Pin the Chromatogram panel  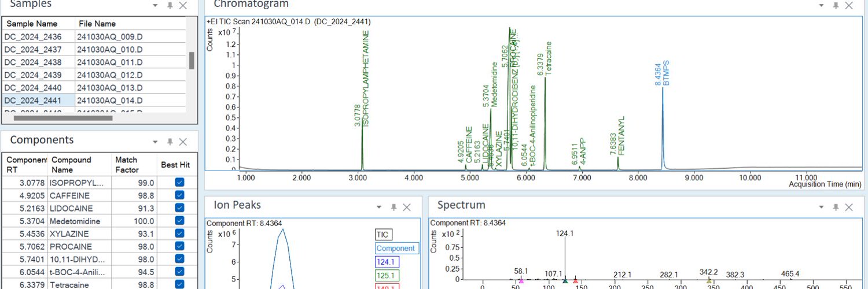836,5
